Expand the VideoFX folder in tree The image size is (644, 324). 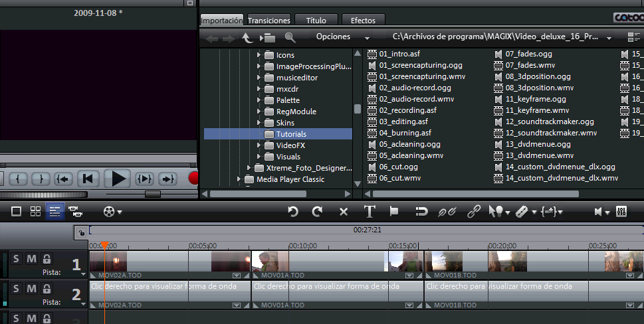point(259,145)
